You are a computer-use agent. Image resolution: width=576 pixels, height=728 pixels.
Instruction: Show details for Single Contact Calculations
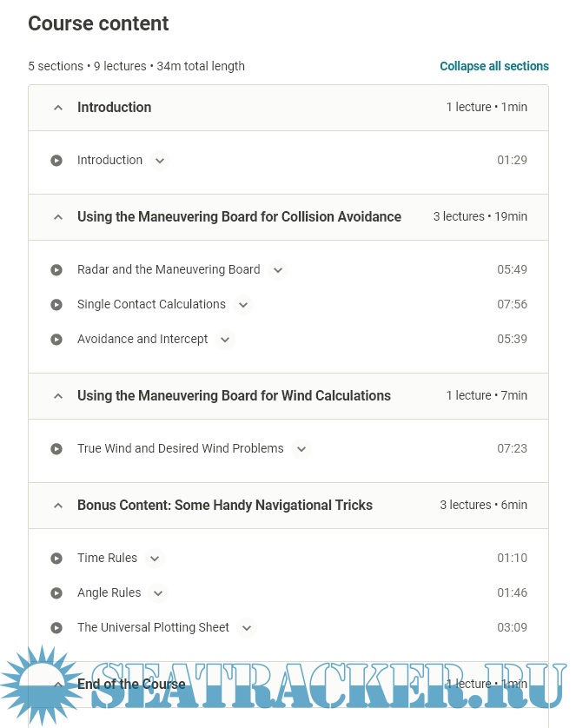(x=243, y=305)
